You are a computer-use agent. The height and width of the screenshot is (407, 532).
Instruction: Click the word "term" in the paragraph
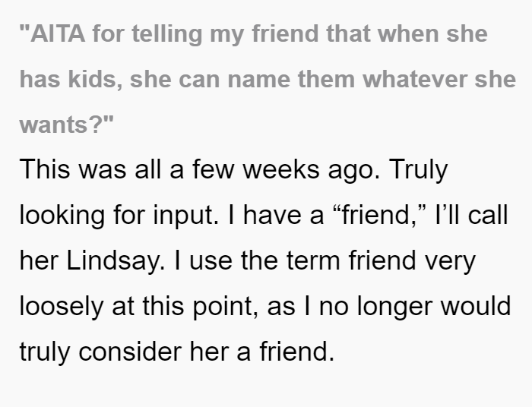pos(313,260)
